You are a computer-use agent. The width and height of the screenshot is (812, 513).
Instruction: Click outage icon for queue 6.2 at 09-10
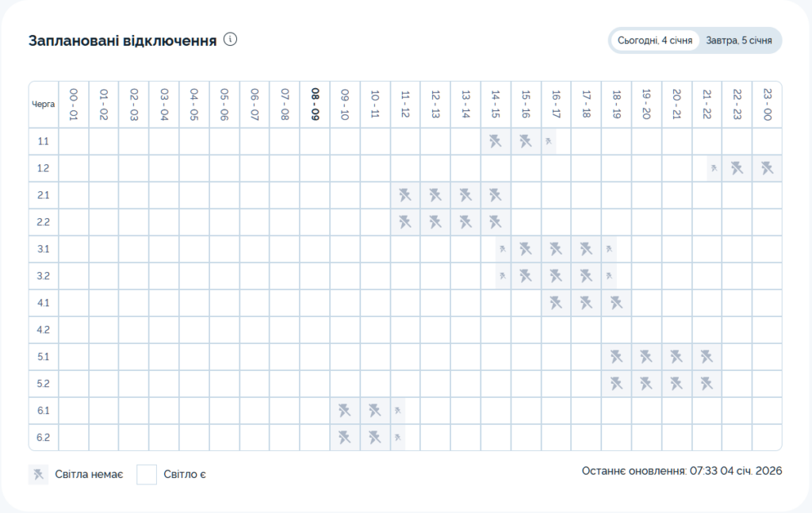click(345, 438)
